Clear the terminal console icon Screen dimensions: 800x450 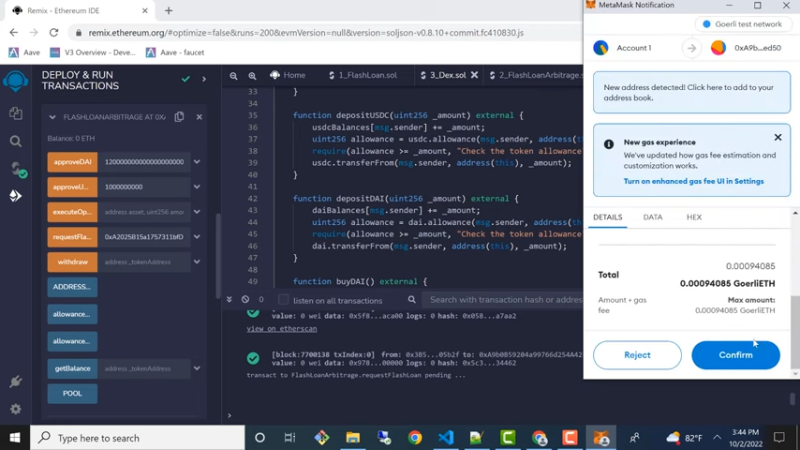pos(245,299)
